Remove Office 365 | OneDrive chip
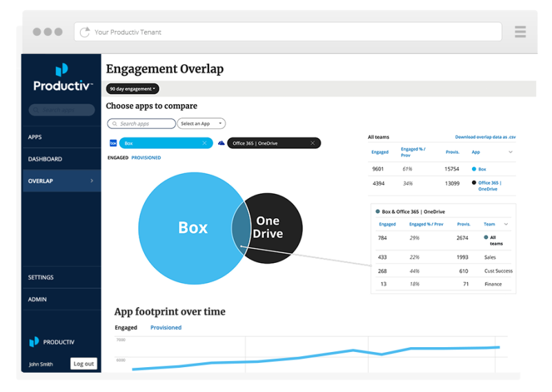 [x=313, y=143]
